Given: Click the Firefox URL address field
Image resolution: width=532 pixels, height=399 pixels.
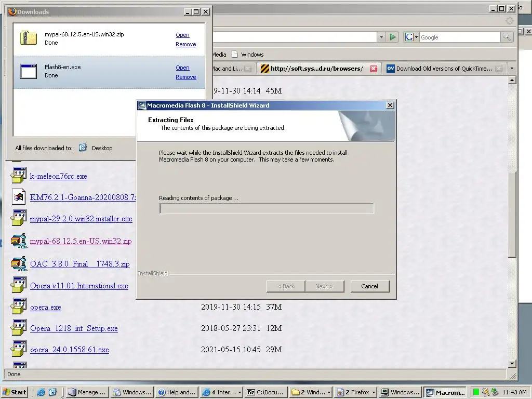Looking at the screenshot, I should coord(295,37).
